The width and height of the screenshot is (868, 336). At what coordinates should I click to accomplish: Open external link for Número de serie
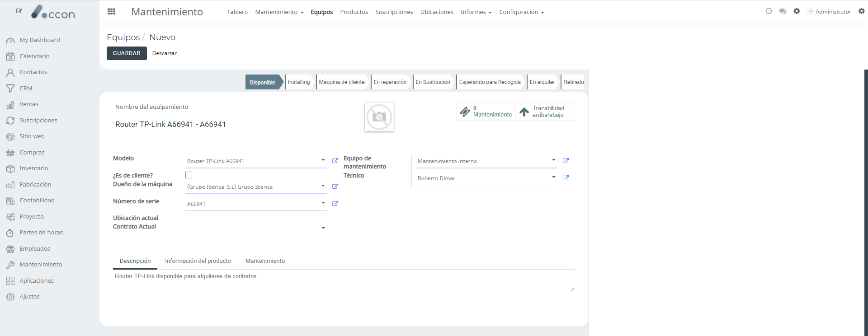[335, 204]
